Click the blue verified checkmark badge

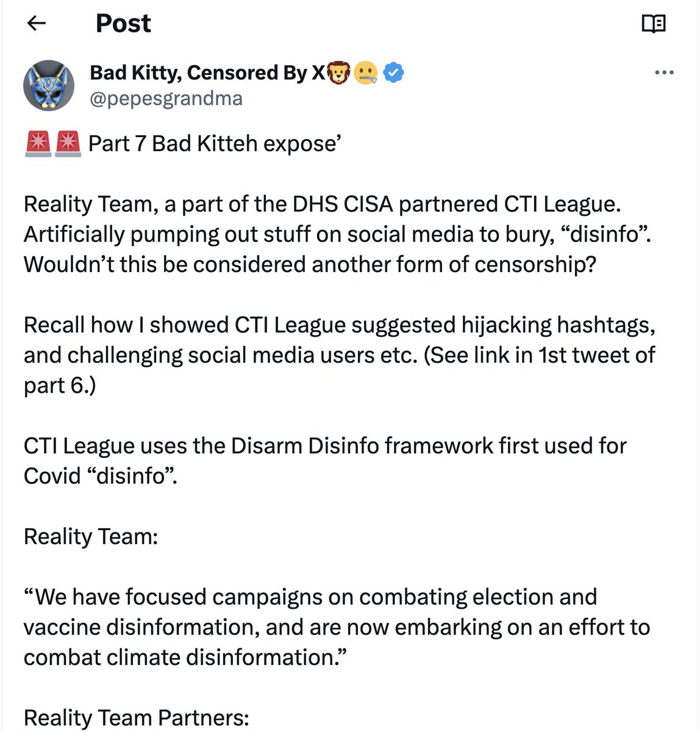(394, 73)
